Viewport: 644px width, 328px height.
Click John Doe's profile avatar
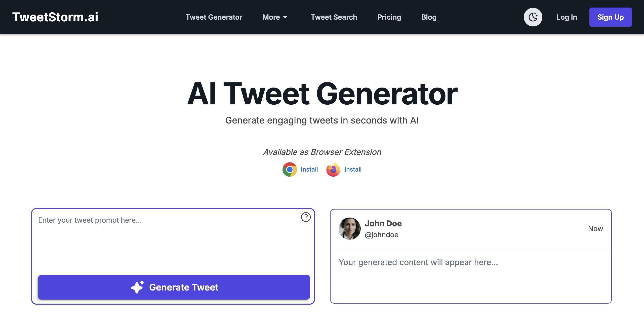click(349, 229)
